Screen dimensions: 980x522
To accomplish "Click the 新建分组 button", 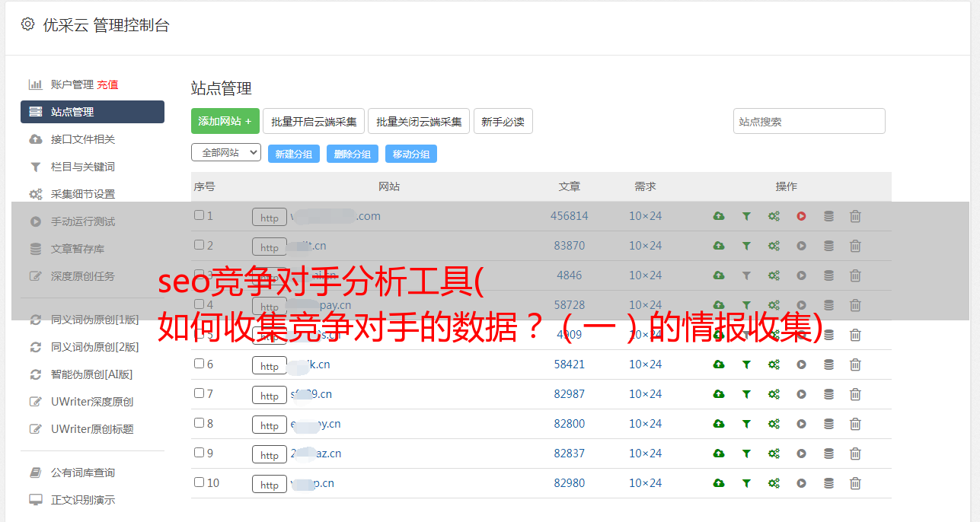I will pos(294,154).
